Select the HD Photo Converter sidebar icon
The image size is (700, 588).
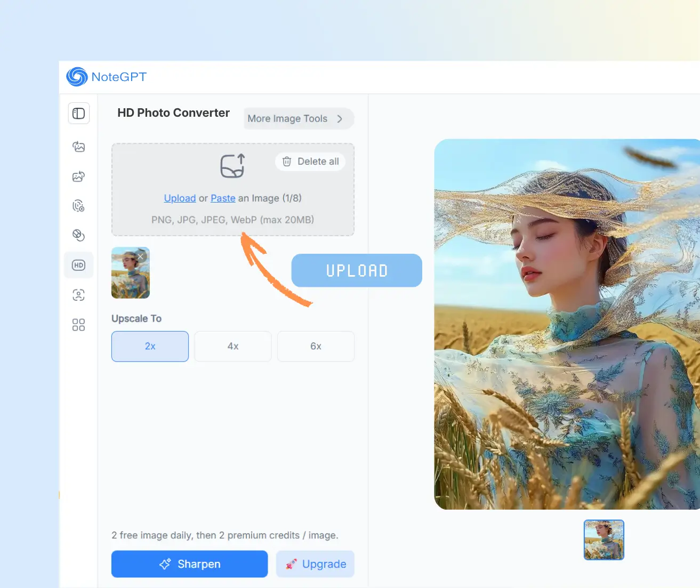click(x=78, y=265)
